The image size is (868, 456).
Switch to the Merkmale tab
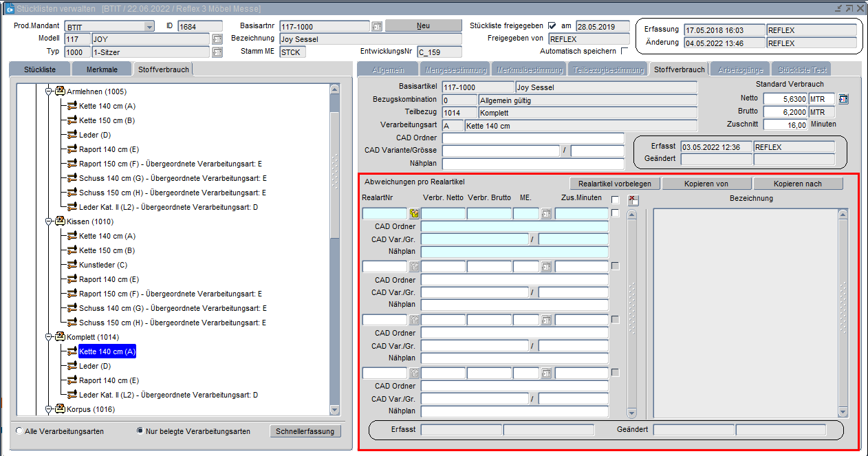102,69
